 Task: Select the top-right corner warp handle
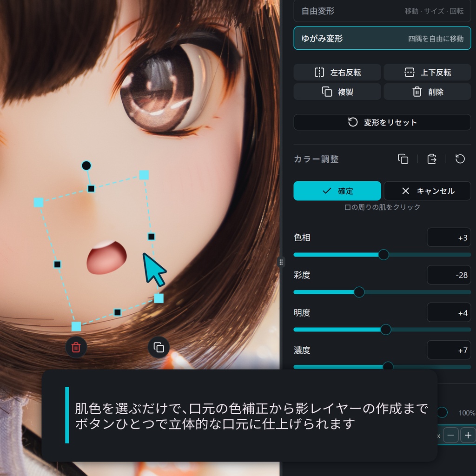pyautogui.click(x=144, y=175)
